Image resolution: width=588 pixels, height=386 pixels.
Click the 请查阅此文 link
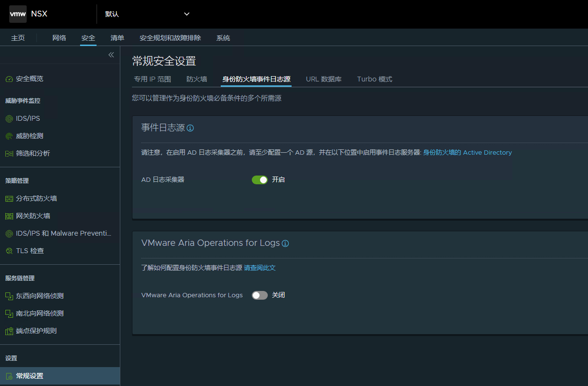(x=260, y=268)
